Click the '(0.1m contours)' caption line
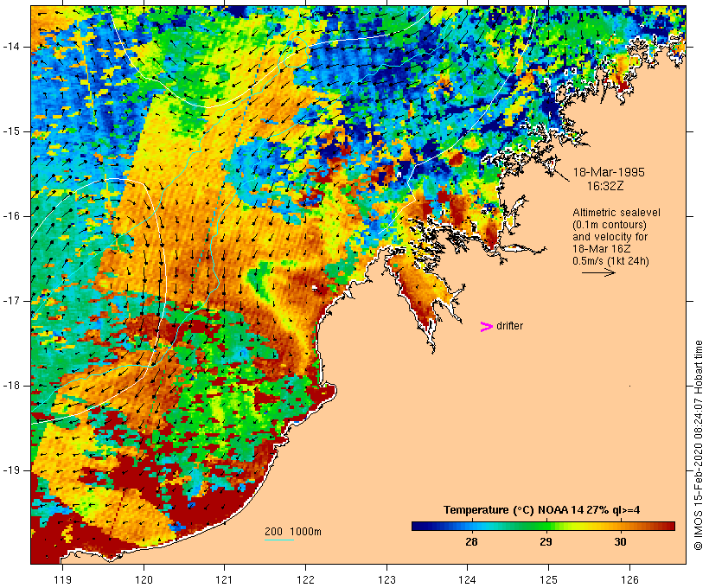 click(609, 225)
